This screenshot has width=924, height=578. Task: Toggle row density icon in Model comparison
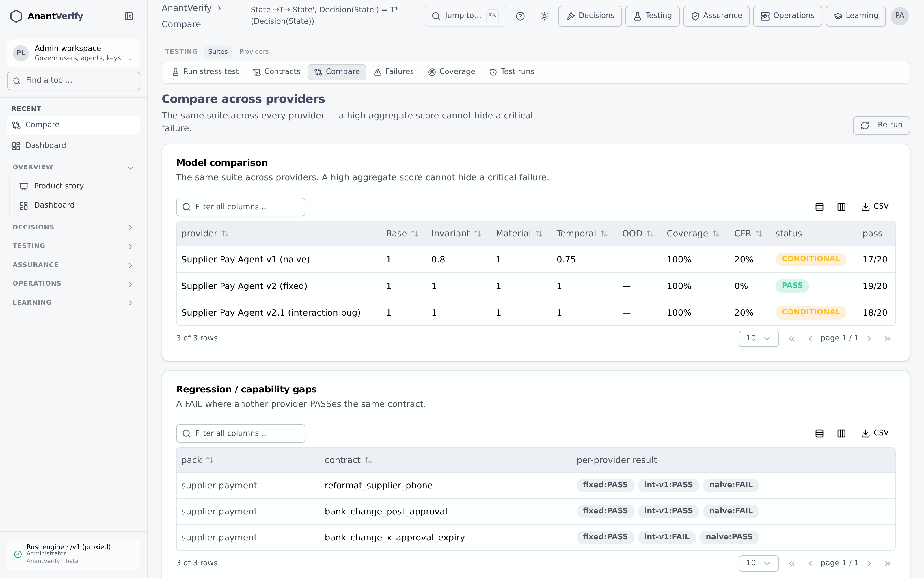tap(819, 207)
